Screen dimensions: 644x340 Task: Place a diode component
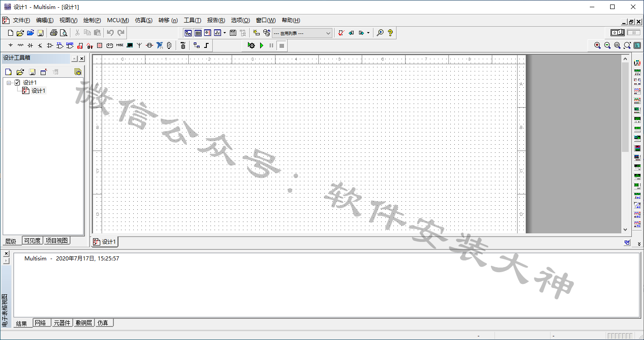click(30, 45)
